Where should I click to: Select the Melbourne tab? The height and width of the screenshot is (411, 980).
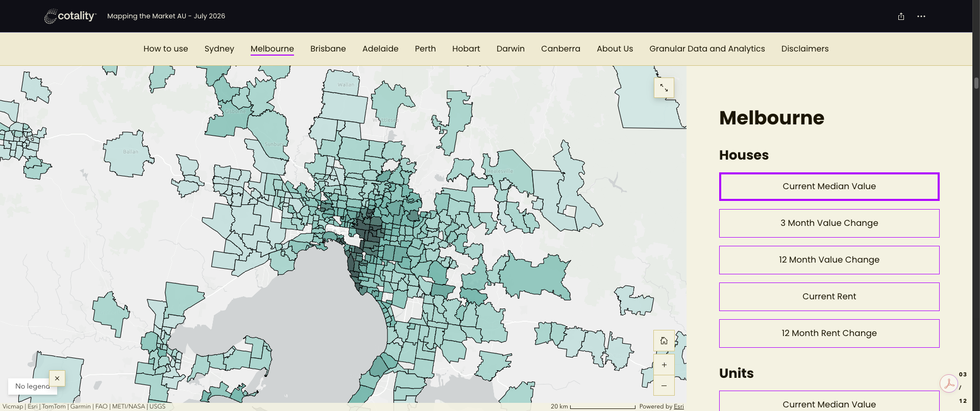coord(272,49)
